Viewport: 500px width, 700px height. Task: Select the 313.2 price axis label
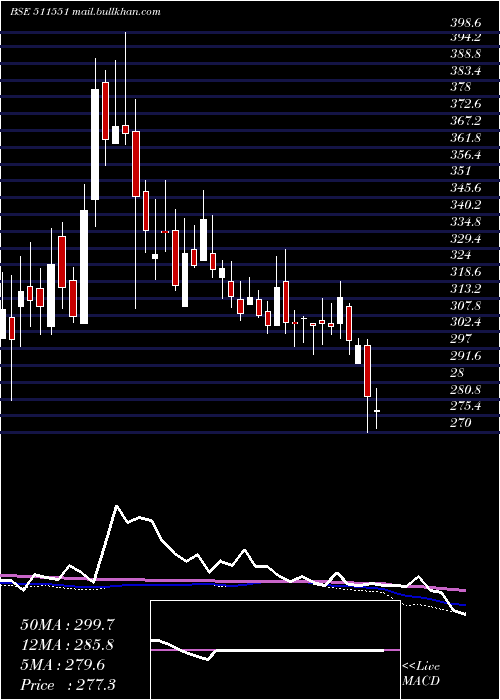point(466,289)
